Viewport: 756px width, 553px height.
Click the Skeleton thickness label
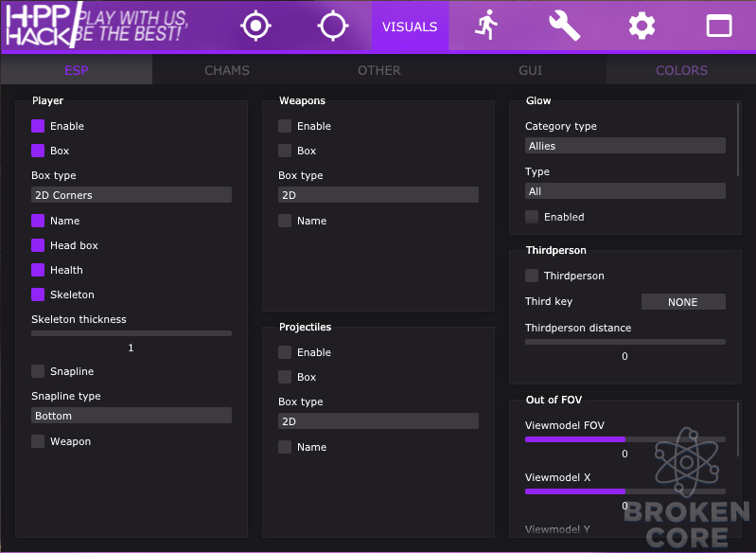click(79, 319)
